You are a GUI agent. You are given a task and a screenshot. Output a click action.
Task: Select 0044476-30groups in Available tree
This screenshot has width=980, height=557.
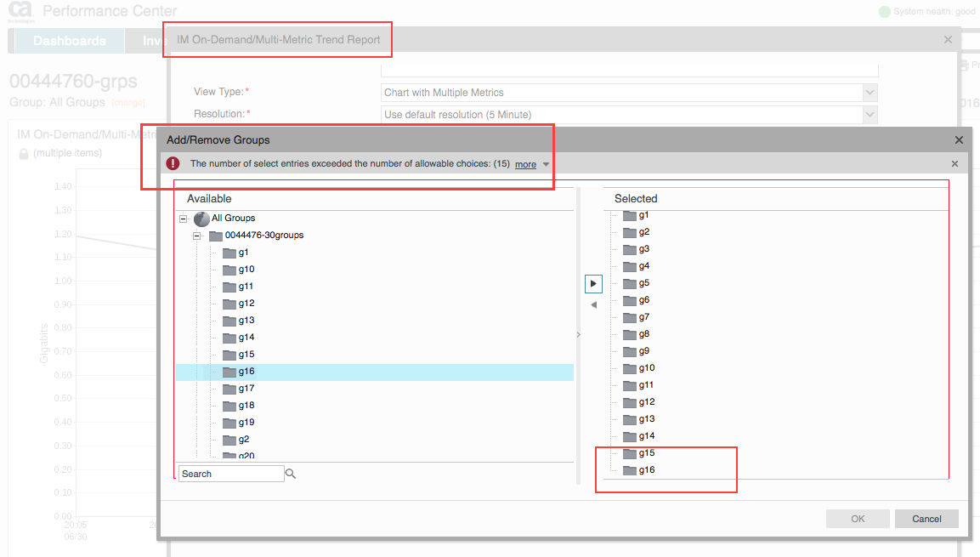[x=264, y=235]
